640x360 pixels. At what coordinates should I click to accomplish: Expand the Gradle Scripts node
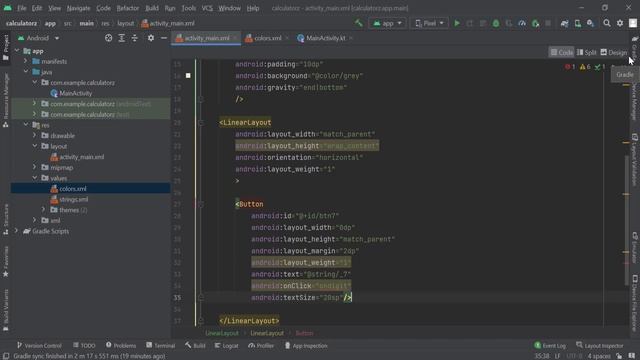coord(17,231)
